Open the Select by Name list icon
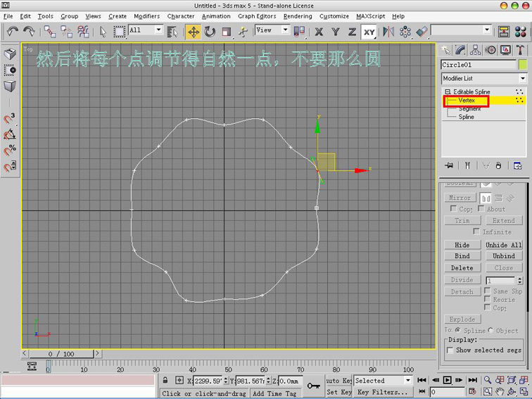Screen dimensions: 532x399 click(172, 32)
